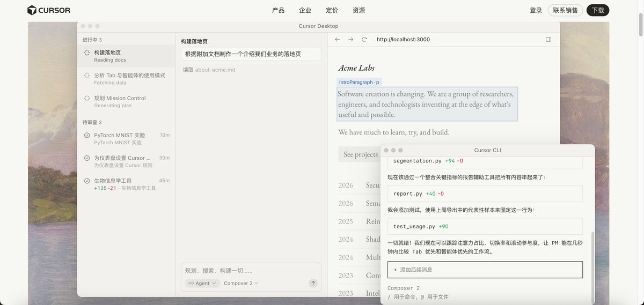Click the segmentation.py file chip in Cursor CLI
This screenshot has height=305, width=644.
485,161
